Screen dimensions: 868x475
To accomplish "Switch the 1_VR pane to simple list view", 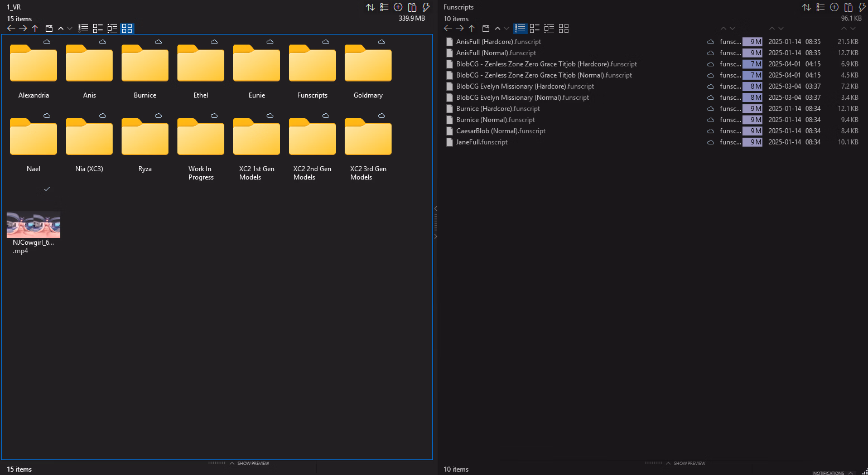I will tap(84, 28).
